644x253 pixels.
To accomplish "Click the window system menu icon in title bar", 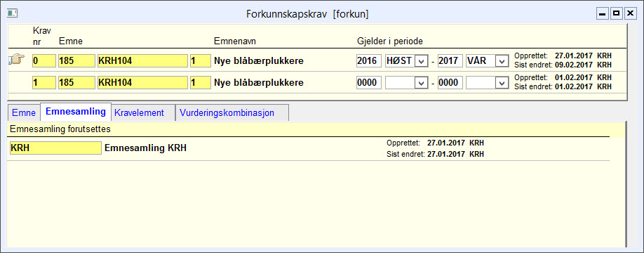I will pos(13,13).
